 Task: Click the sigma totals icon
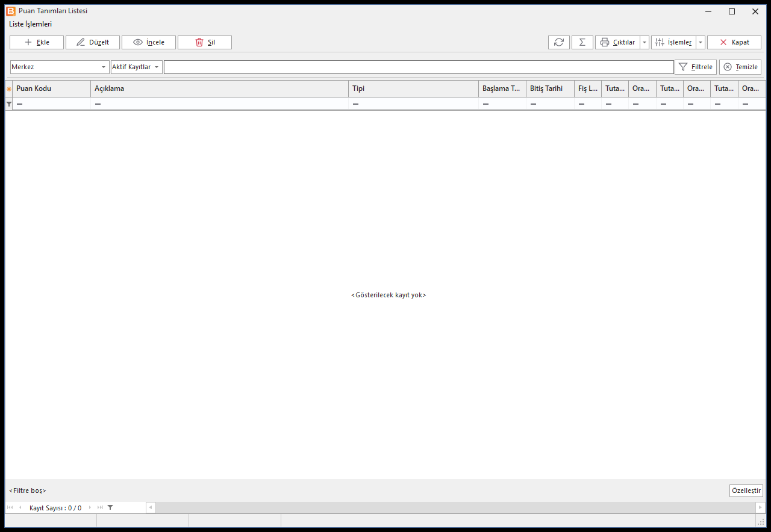tap(582, 42)
